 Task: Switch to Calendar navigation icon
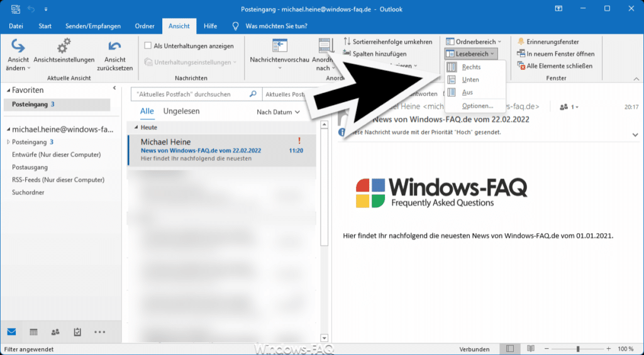point(34,332)
